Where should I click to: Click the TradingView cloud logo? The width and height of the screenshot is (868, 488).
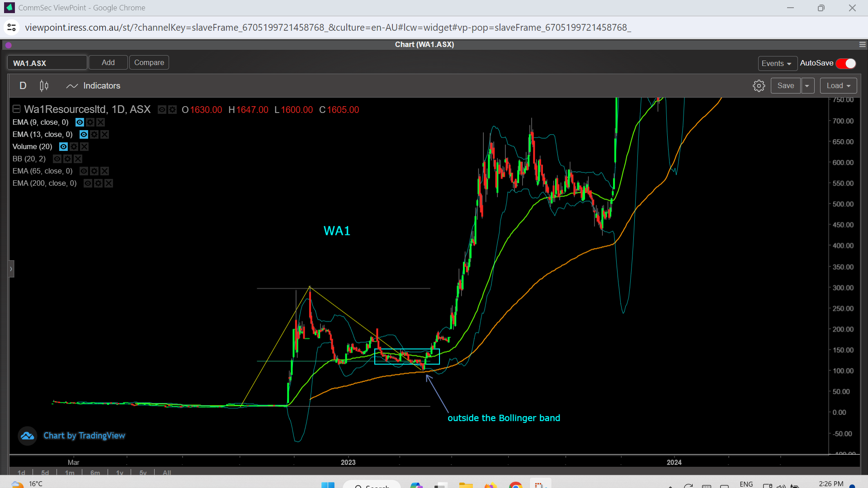[x=27, y=436]
